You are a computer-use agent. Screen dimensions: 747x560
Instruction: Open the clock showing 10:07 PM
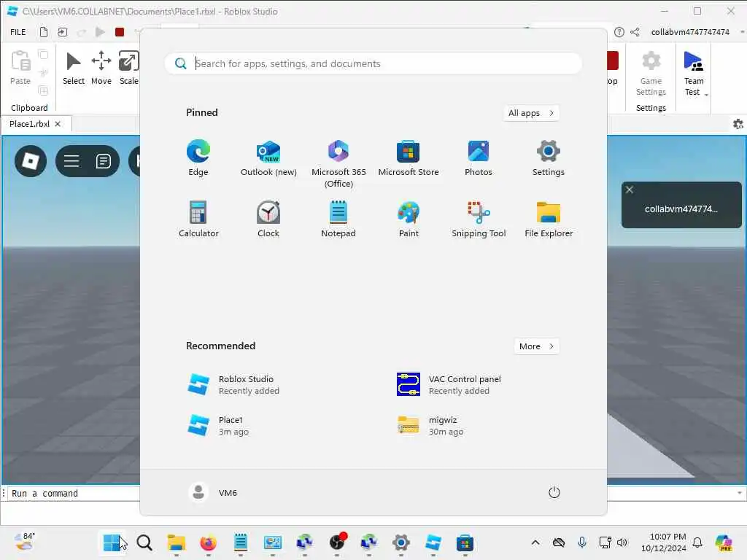664,542
